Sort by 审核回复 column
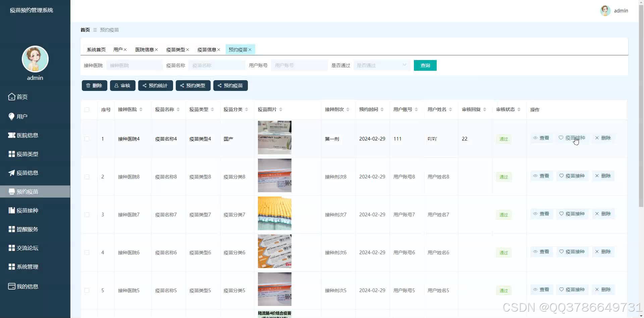 click(485, 110)
